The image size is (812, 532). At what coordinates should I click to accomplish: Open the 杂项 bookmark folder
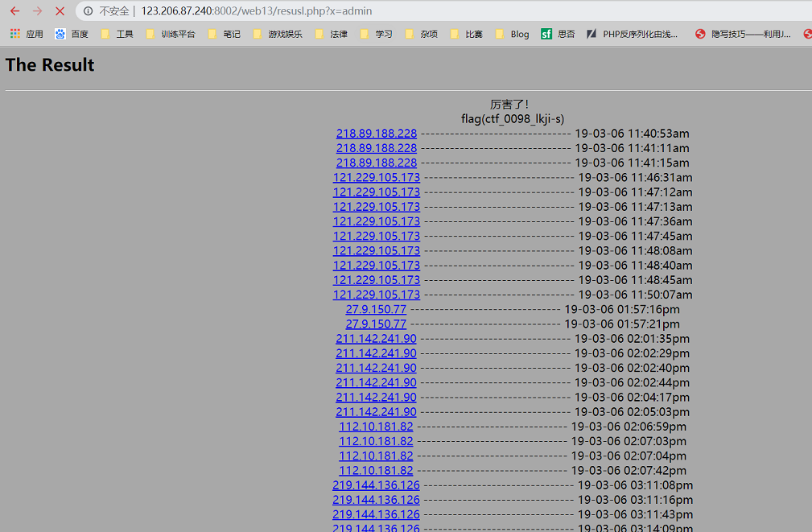422,34
